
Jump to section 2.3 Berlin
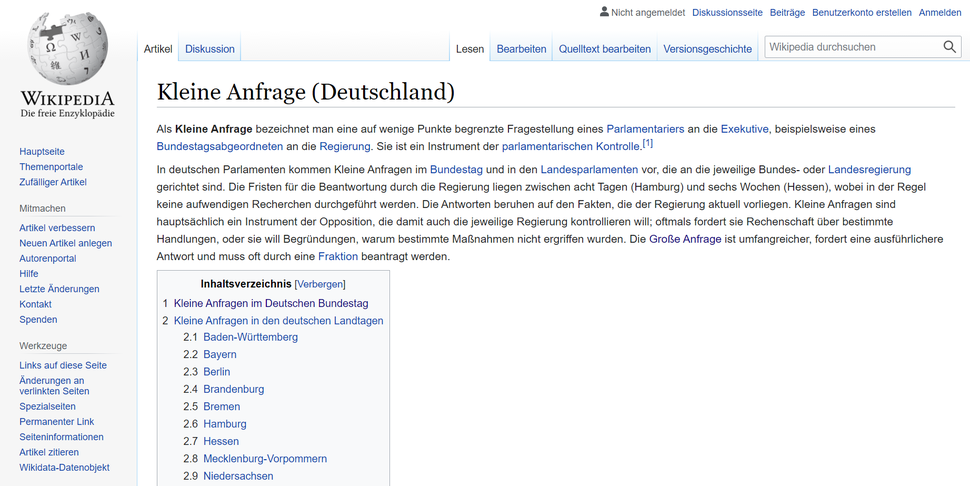pos(217,372)
